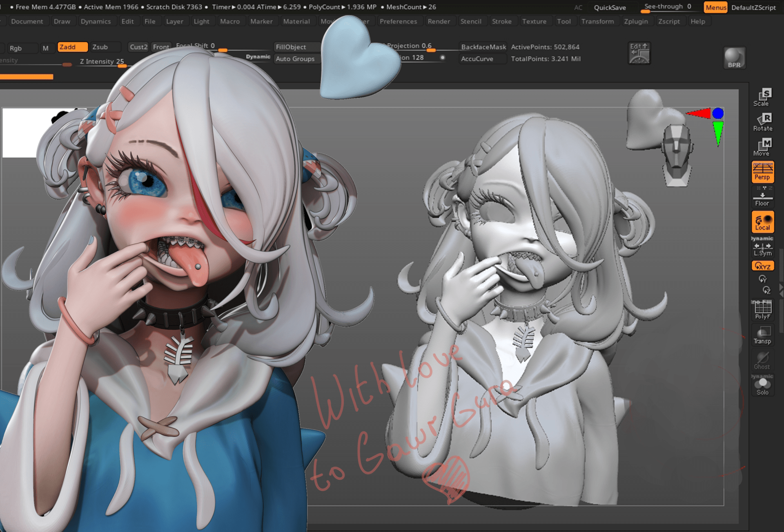
Task: Open the Zplugin menu
Action: (x=636, y=21)
